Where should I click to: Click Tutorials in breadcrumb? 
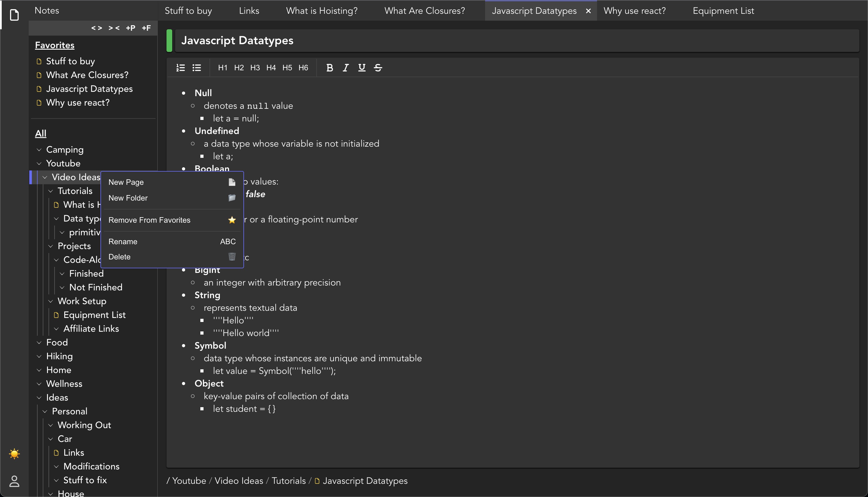288,481
